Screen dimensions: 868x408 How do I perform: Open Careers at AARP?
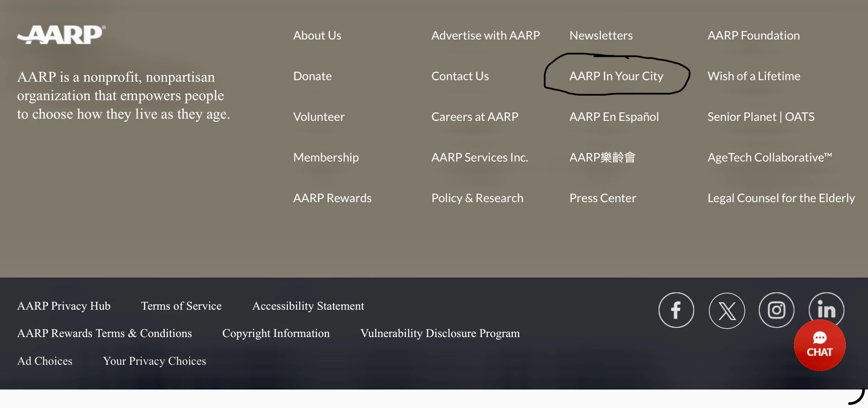click(x=475, y=117)
